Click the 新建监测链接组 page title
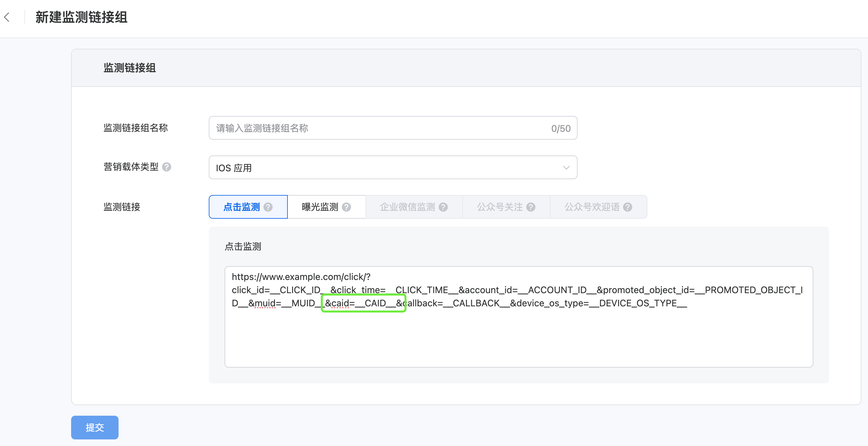Image resolution: width=868 pixels, height=446 pixels. [82, 17]
